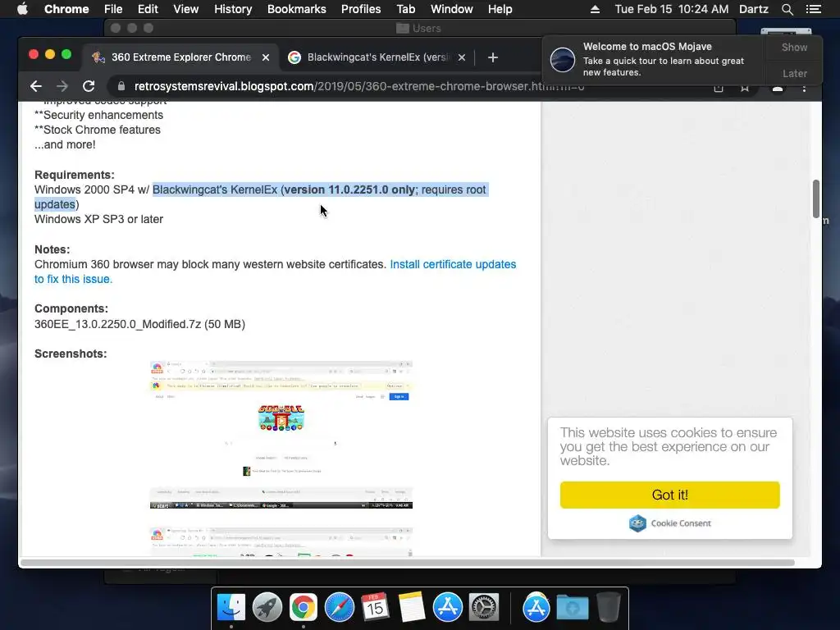Open Notes in the Dock
This screenshot has width=840, height=630.
click(412, 608)
